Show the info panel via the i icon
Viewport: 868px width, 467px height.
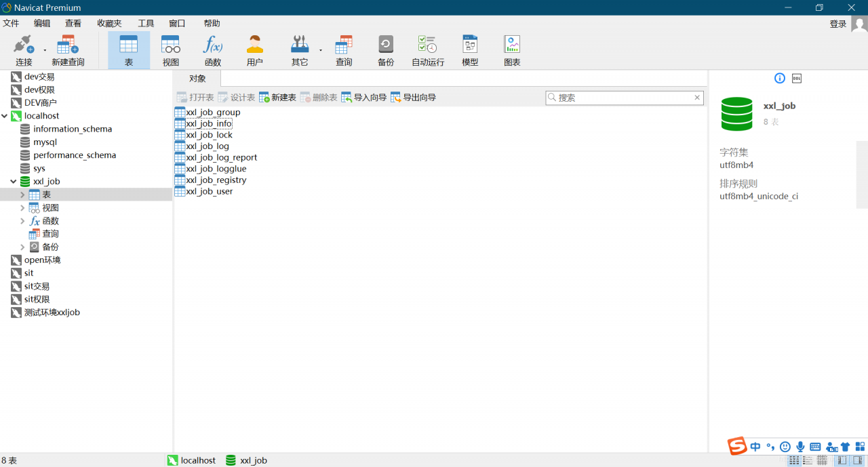click(780, 78)
